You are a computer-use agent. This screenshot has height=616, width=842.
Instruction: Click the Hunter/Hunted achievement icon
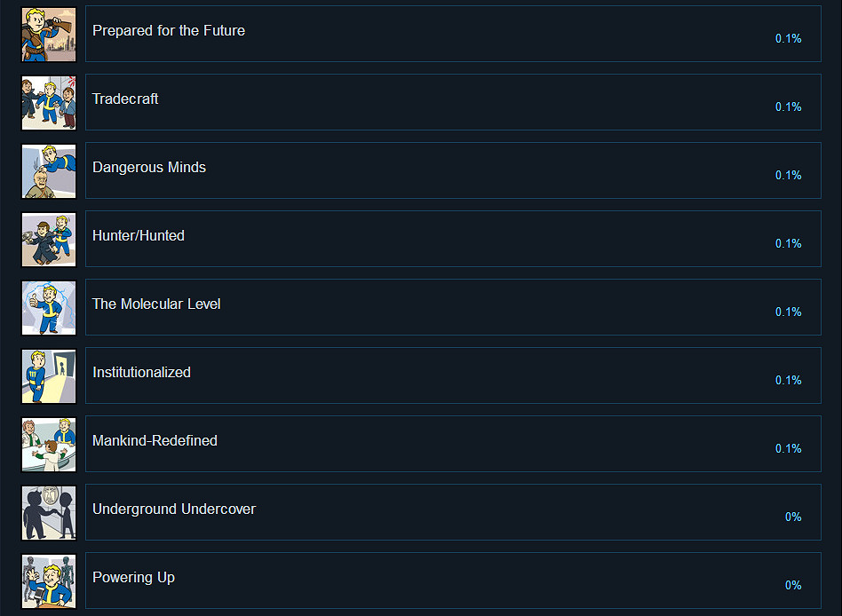[x=49, y=239]
